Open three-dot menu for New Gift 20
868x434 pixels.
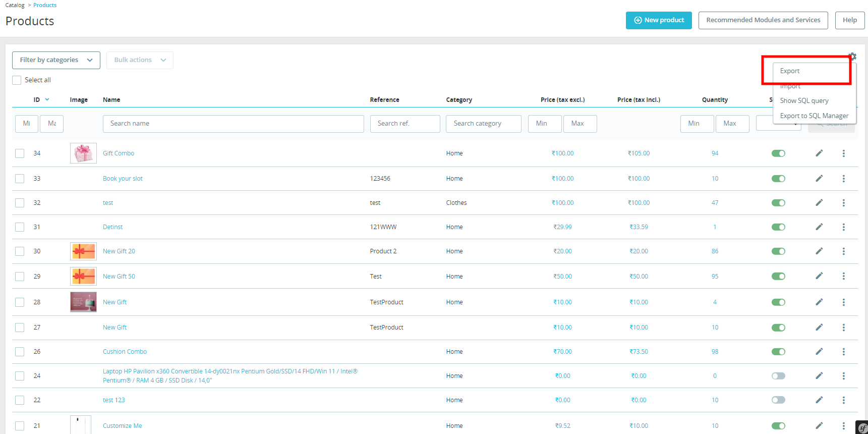click(843, 251)
